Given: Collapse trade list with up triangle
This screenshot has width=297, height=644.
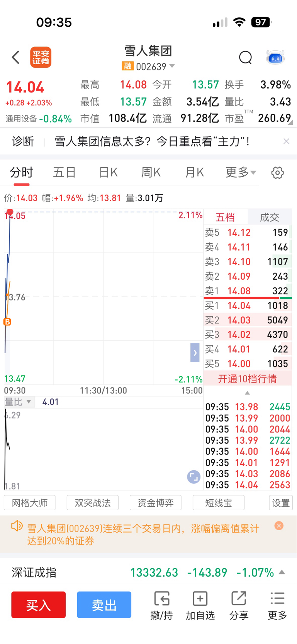Looking at the screenshot, I should (248, 393).
